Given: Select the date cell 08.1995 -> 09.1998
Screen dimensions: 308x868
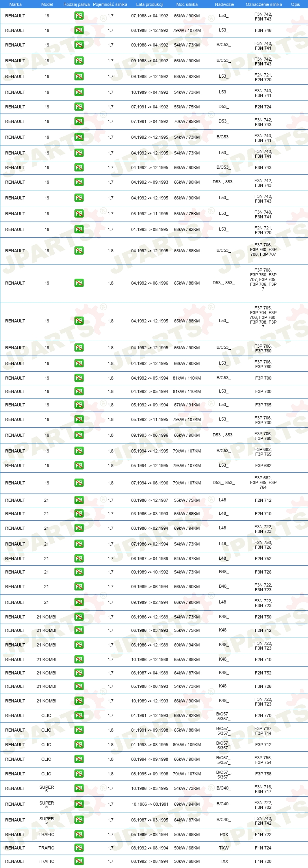Looking at the screenshot, I should (150, 774).
